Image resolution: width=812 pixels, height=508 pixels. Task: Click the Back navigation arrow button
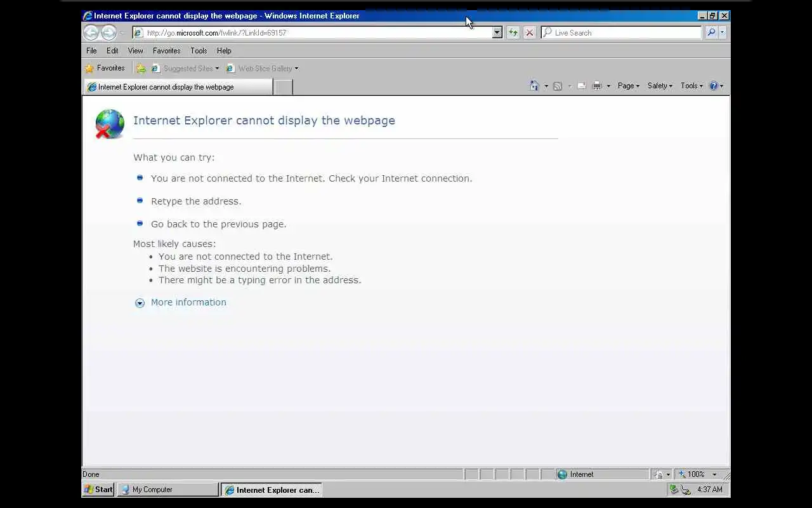91,32
